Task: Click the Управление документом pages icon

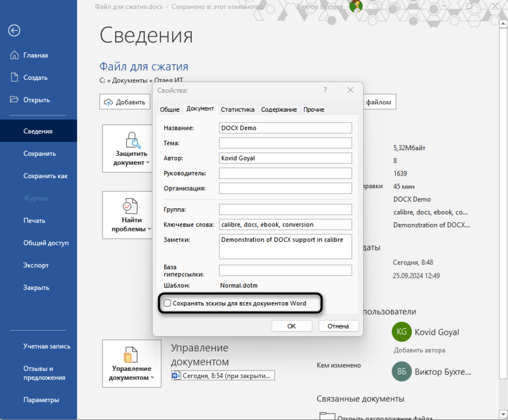Action: point(131,355)
